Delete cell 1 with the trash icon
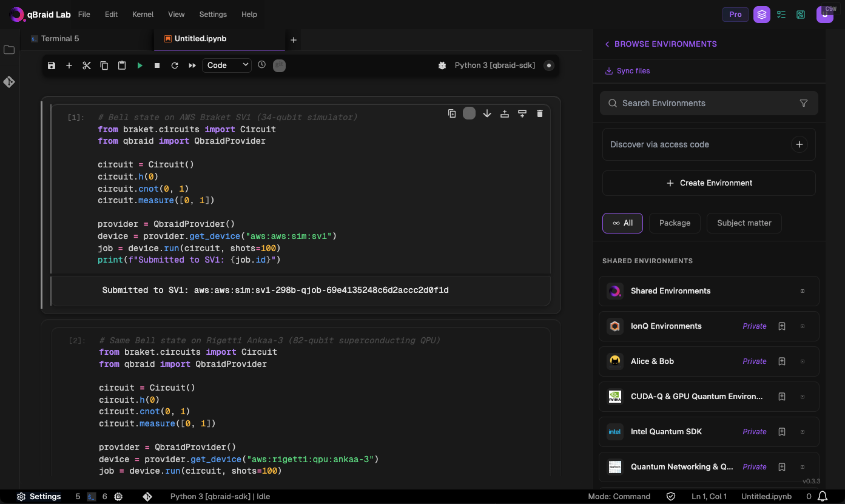The height and width of the screenshot is (504, 845). click(540, 113)
